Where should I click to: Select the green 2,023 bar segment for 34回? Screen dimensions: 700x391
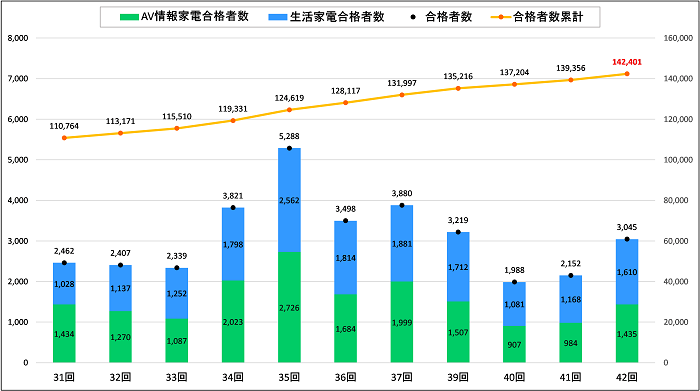tap(233, 321)
